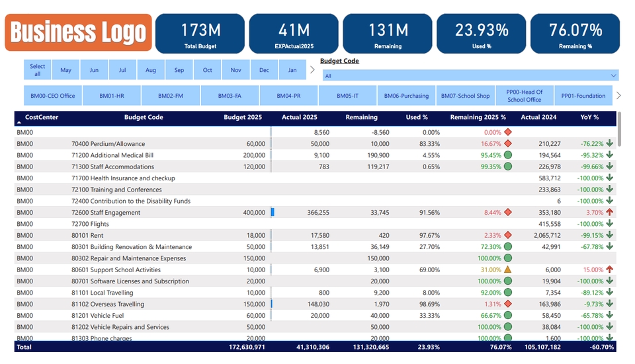Screen dimensions: 635x364
Task: Sort by the Budget 2025 column header
Action: tap(243, 118)
